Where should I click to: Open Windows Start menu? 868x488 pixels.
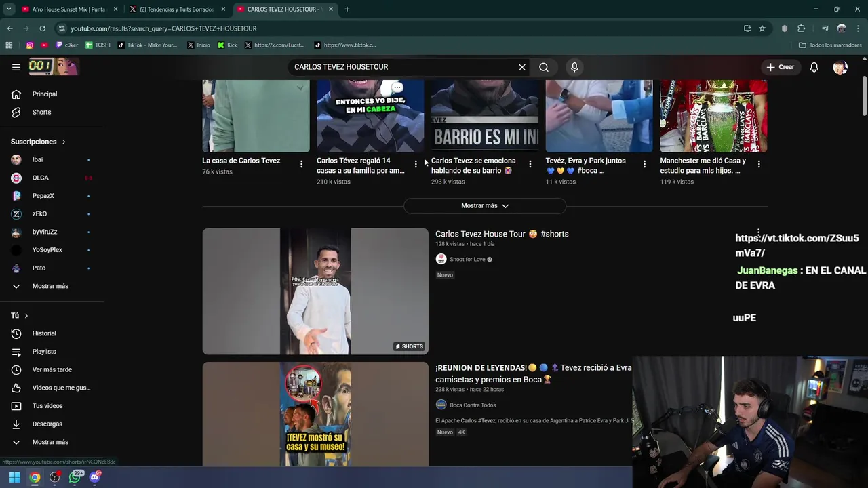[14, 477]
